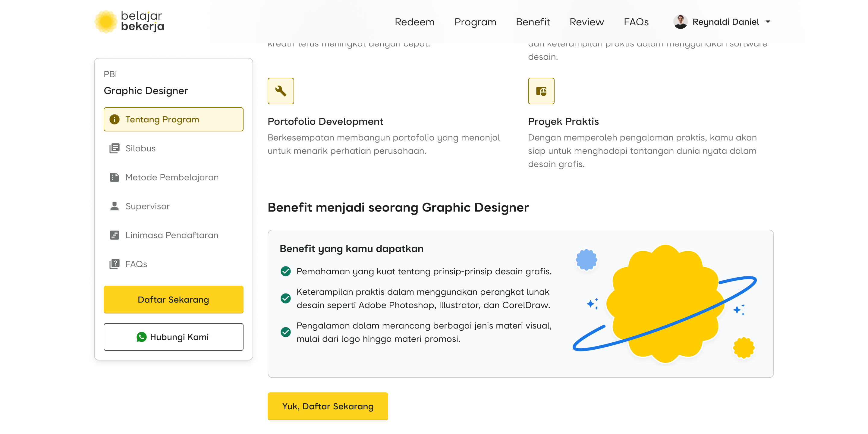This screenshot has width=868, height=434.
Task: Click the Silabus list icon
Action: tap(114, 148)
